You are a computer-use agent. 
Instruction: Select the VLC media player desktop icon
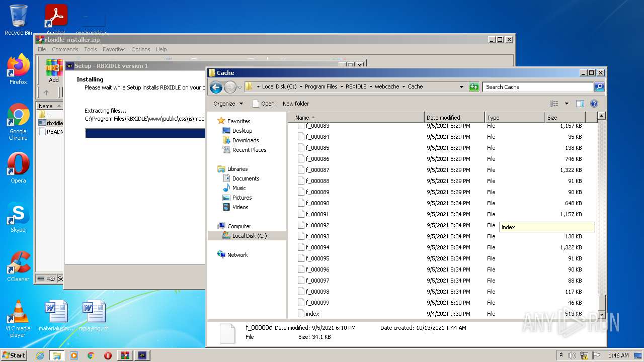coord(18,319)
